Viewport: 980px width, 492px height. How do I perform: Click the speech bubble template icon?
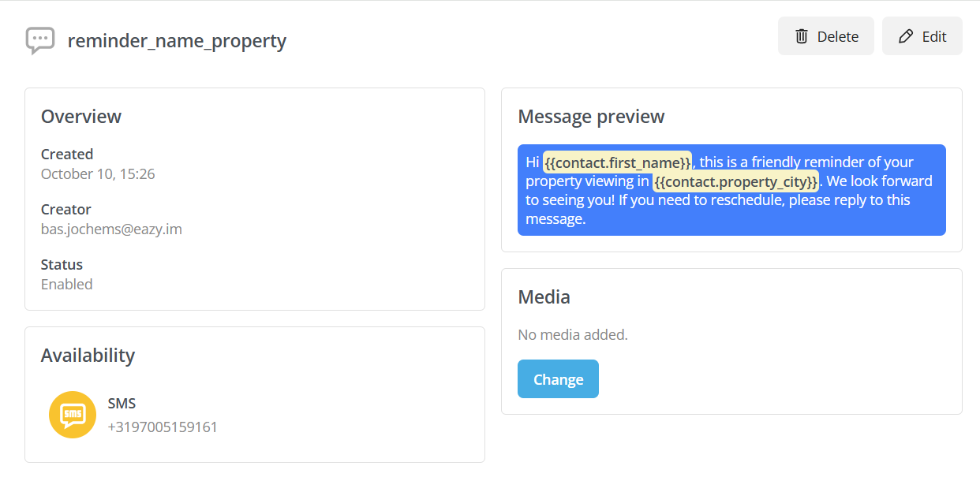[39, 40]
